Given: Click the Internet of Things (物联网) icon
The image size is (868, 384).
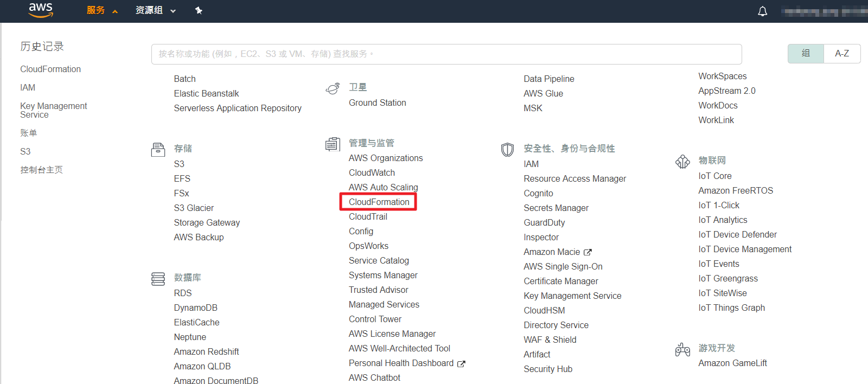Looking at the screenshot, I should click(682, 161).
